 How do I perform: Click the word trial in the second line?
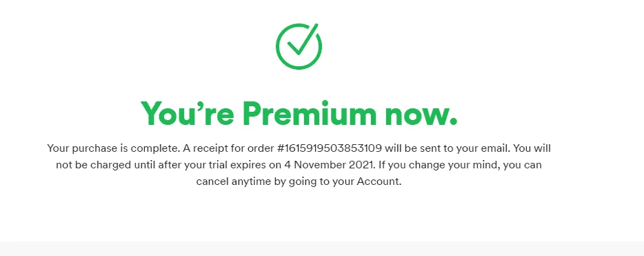pos(231,165)
